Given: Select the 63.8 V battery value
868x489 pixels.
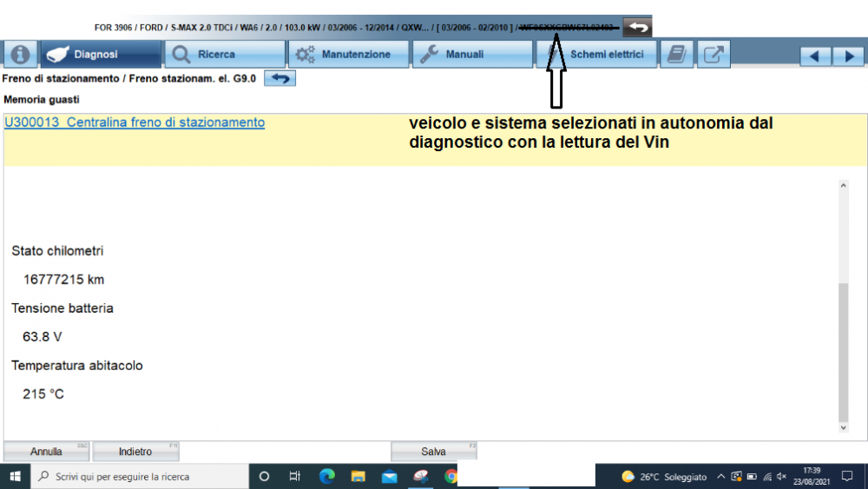Looking at the screenshot, I should (x=42, y=337).
